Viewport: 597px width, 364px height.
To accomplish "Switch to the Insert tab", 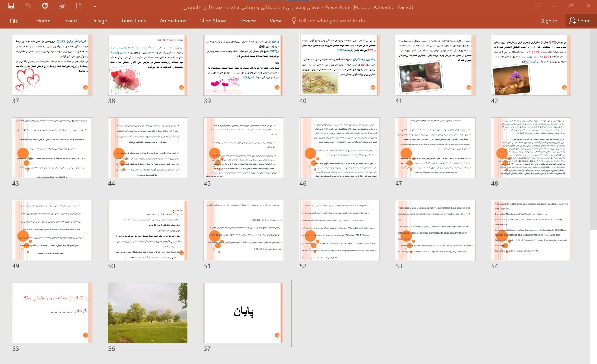I will (x=71, y=21).
